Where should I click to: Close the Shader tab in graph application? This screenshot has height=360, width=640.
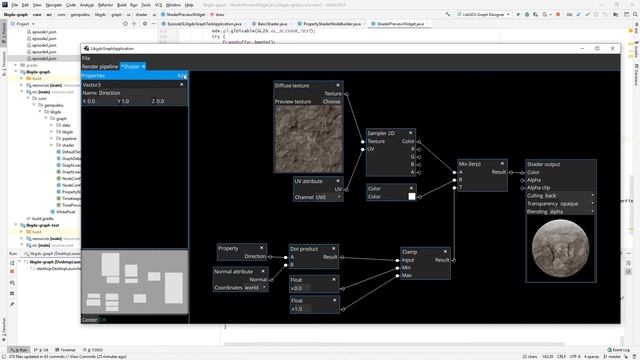(143, 67)
